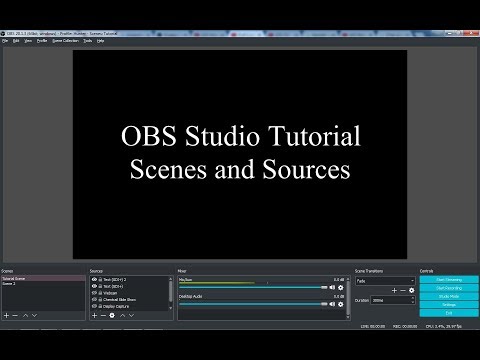The image size is (480, 360).
Task: Open the Desktop Audio settings gear
Action: 341,304
